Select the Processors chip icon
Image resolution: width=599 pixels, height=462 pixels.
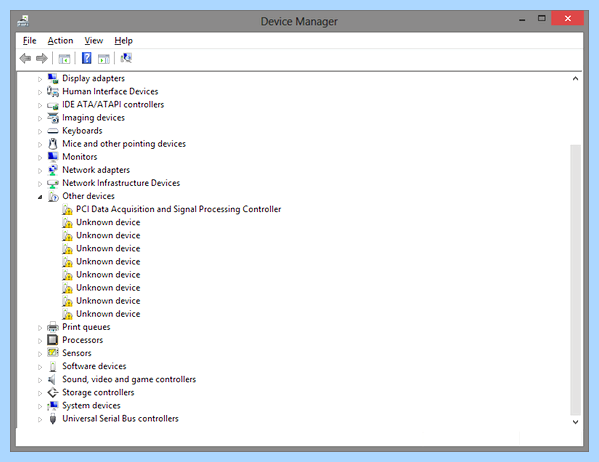click(x=53, y=340)
